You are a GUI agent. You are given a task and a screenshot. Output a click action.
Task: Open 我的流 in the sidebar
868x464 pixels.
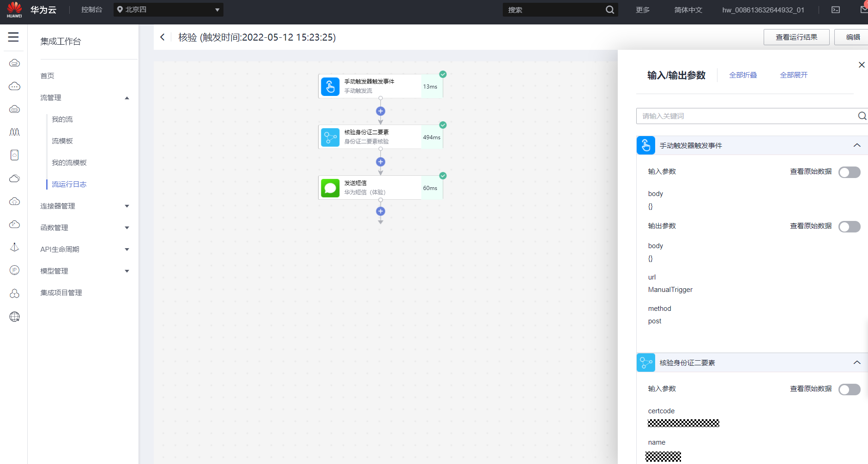tap(62, 119)
